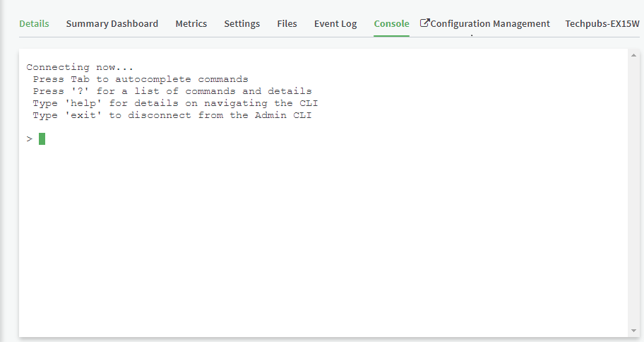View the Event Log tab
The height and width of the screenshot is (342, 644).
[335, 24]
